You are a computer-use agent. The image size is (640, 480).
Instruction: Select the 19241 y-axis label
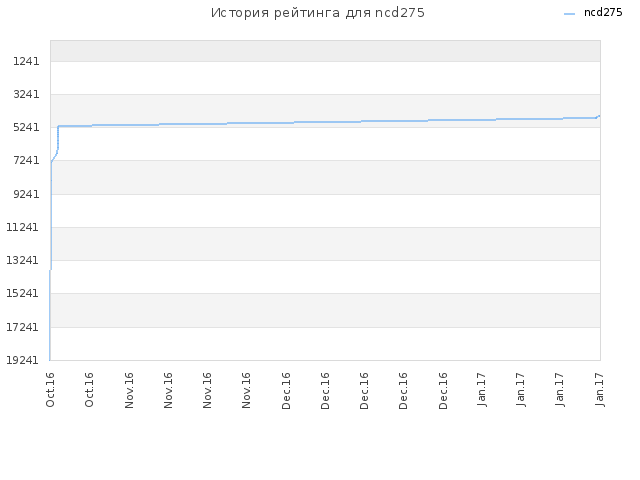22,360
